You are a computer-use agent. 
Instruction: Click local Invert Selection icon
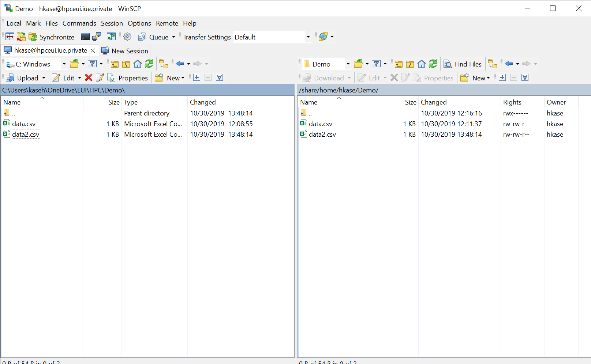point(219,77)
